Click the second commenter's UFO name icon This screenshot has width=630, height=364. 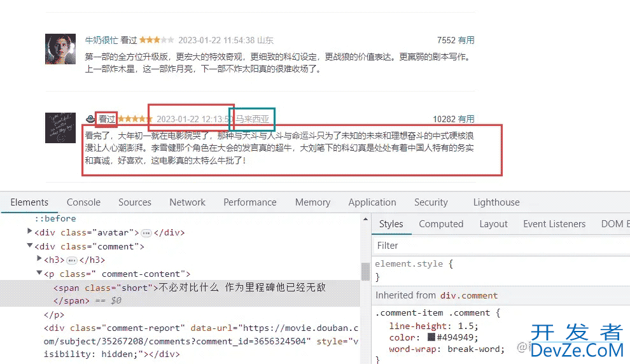[90, 119]
